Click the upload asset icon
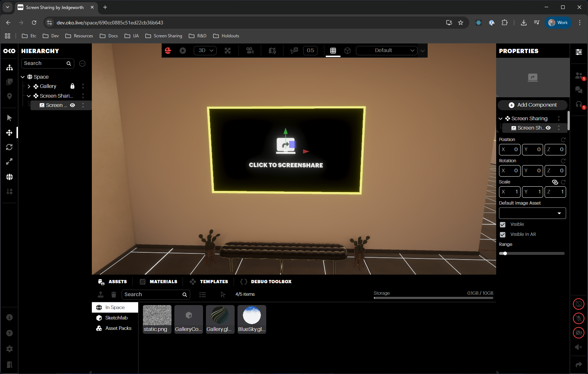588x374 pixels. pyautogui.click(x=100, y=295)
